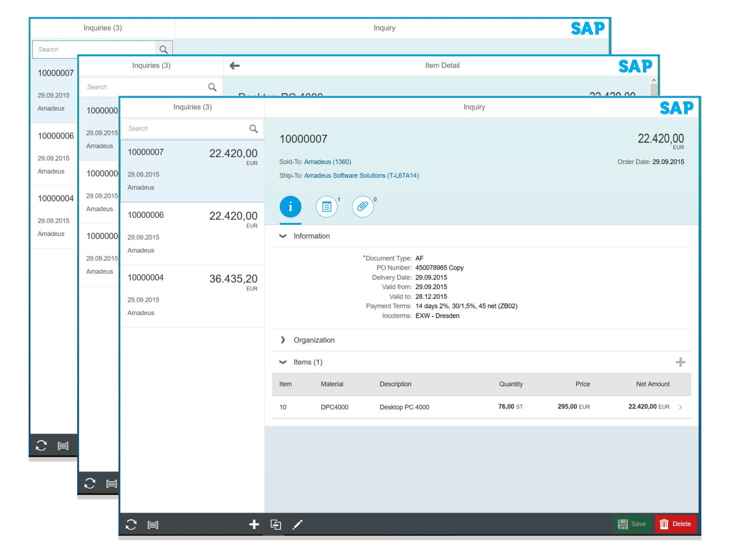Viewport: 746px width, 560px height.
Task: Click the back arrow in Item Detail window
Action: pos(235,66)
